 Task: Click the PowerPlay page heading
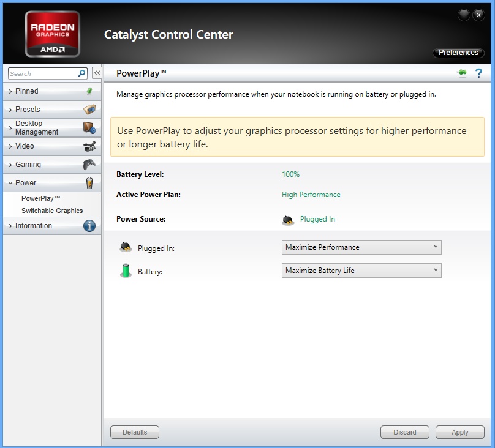[x=142, y=73]
